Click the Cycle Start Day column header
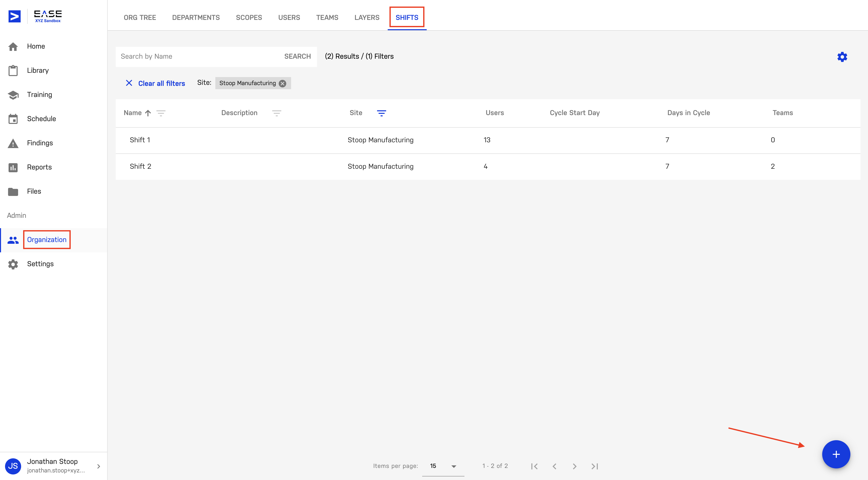This screenshot has width=868, height=480. pos(574,113)
